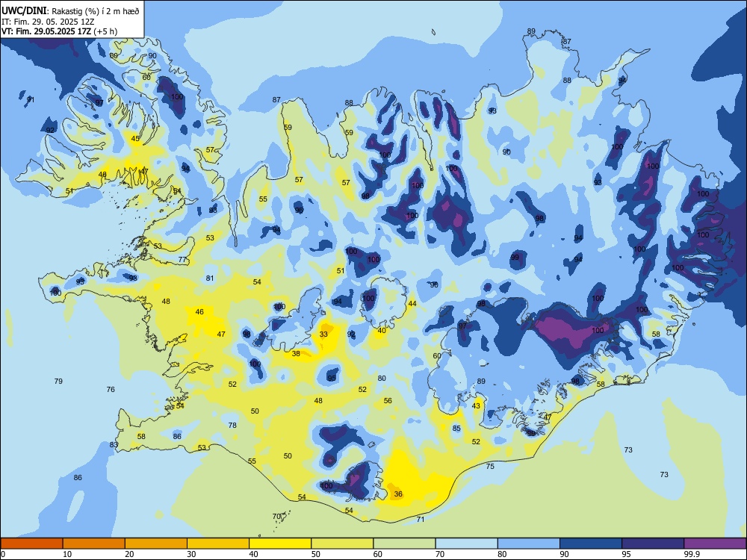Click the map value 85 in the south
The image size is (747, 560).
(x=456, y=429)
